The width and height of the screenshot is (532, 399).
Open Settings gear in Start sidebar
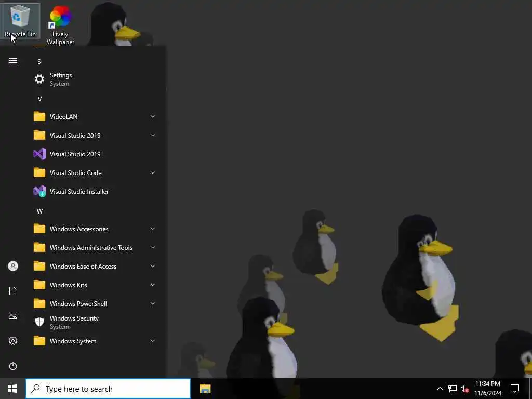tap(13, 341)
